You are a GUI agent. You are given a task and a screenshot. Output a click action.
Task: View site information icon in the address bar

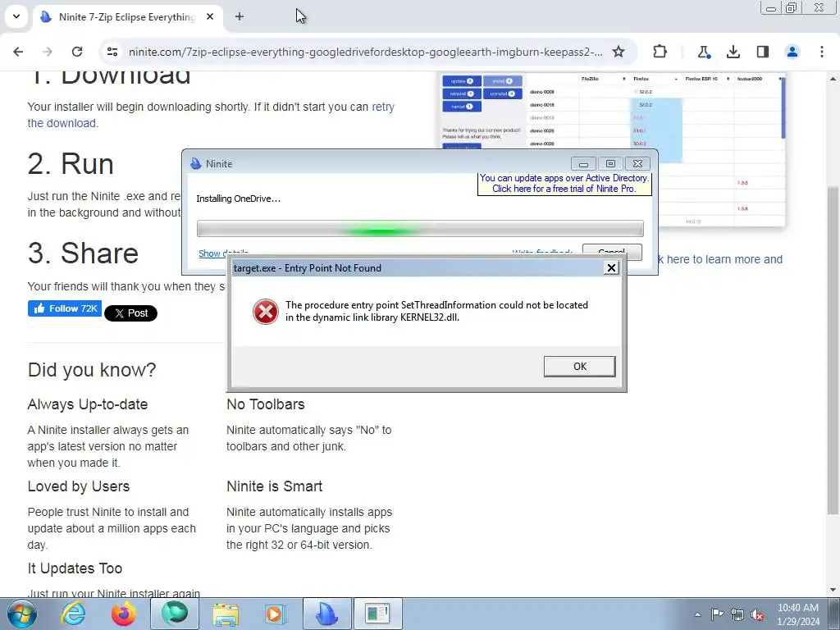tap(112, 52)
